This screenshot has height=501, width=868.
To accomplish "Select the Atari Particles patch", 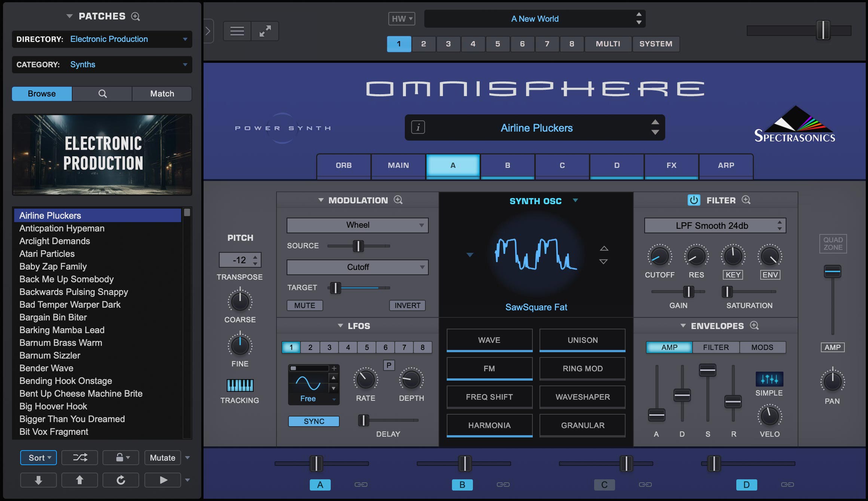I will click(47, 253).
